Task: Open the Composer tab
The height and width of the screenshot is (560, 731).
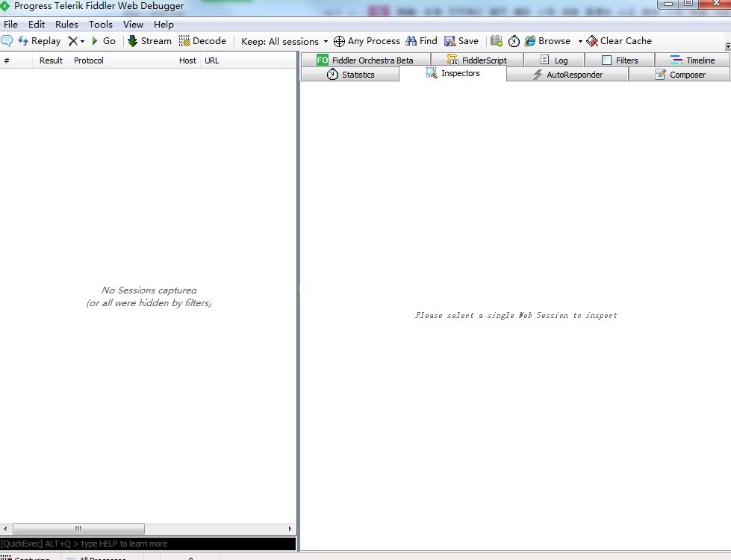Action: pos(679,75)
